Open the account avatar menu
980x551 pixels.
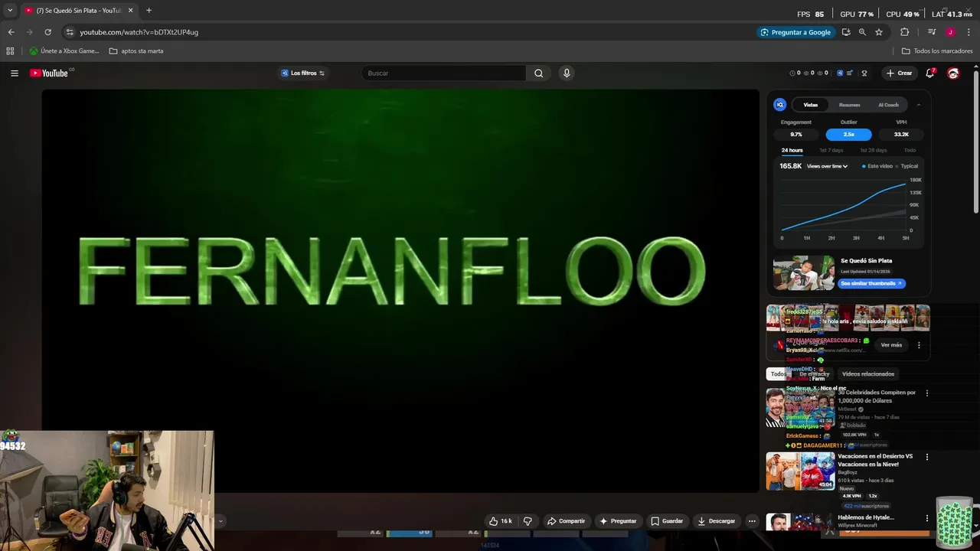click(x=953, y=73)
